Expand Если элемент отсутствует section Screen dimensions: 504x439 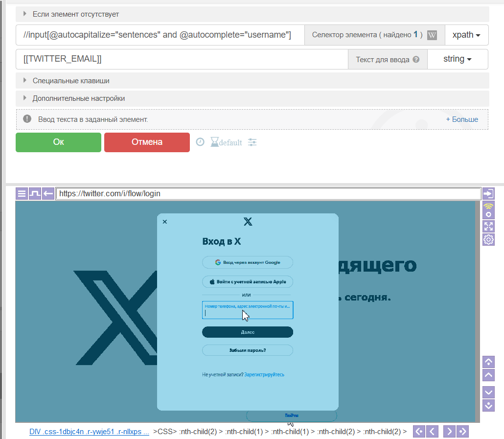[75, 14]
